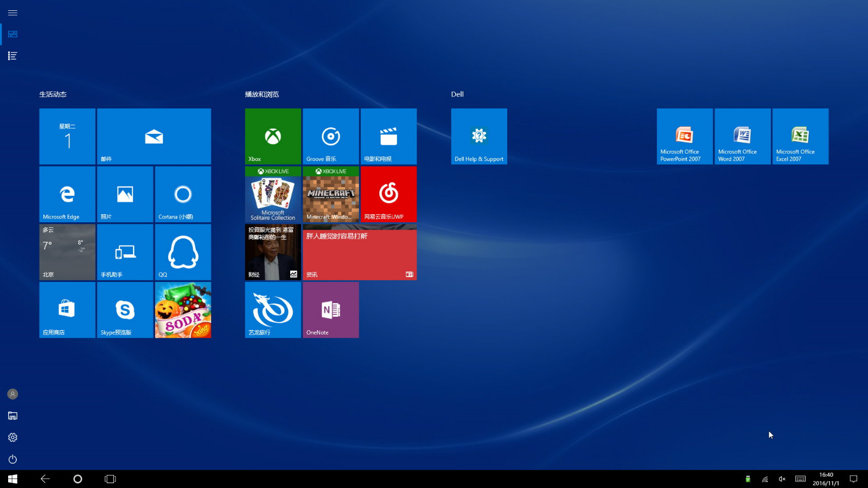Launch Microsoft Edge tile
This screenshot has width=868, height=488.
pos(67,194)
